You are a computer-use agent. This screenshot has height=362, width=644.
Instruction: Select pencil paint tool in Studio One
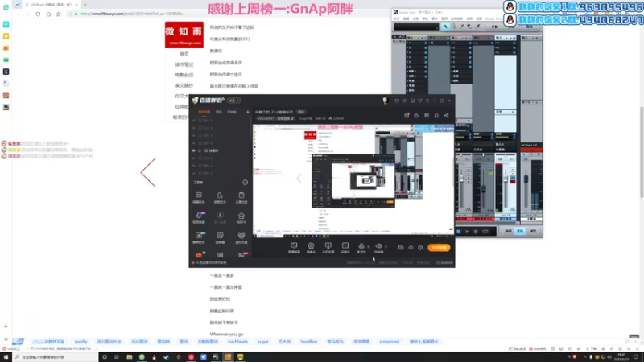click(x=477, y=27)
